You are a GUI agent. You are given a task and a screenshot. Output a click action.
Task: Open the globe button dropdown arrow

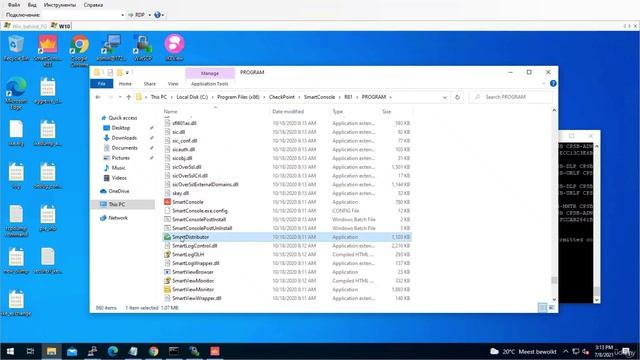click(x=163, y=15)
